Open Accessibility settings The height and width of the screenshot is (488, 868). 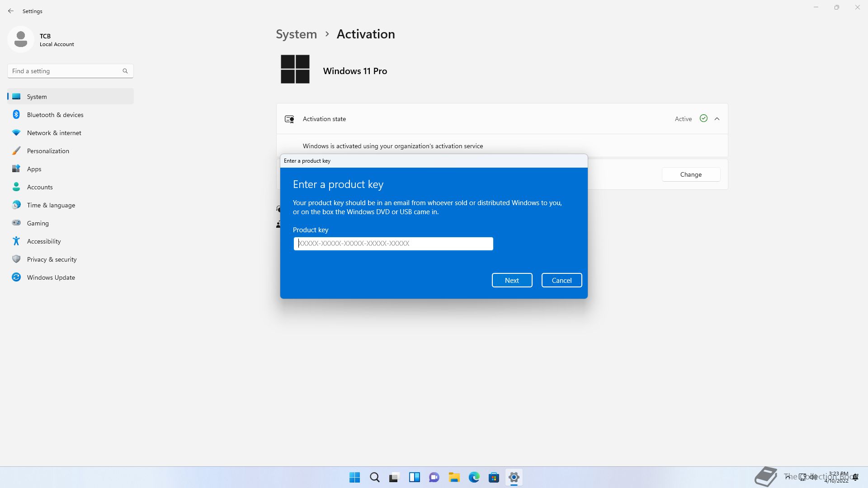[x=71, y=241]
